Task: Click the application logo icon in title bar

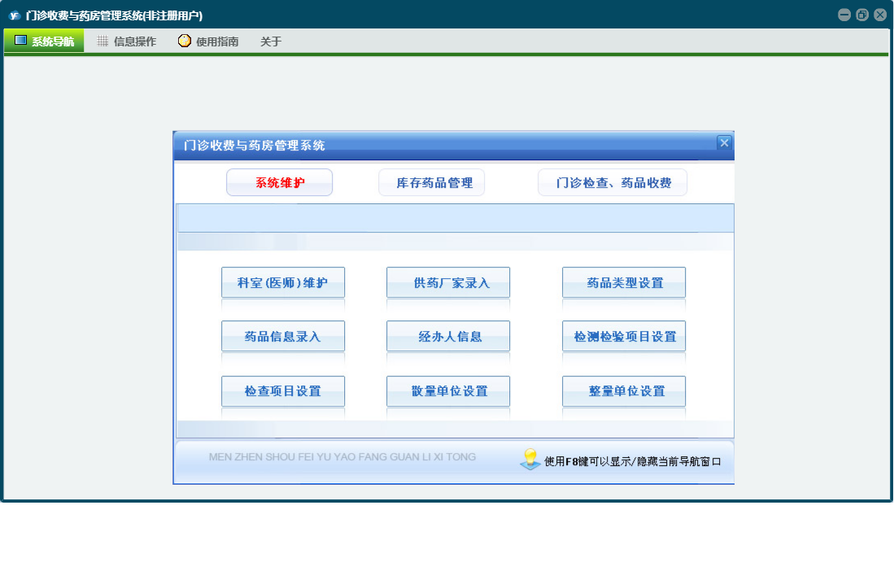Action: pos(14,15)
